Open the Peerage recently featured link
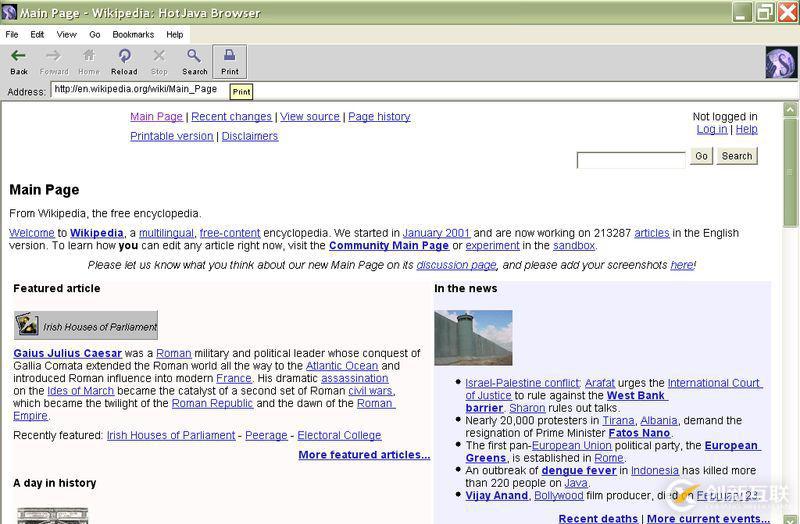Screen dimensions: 800x524 click(266, 435)
